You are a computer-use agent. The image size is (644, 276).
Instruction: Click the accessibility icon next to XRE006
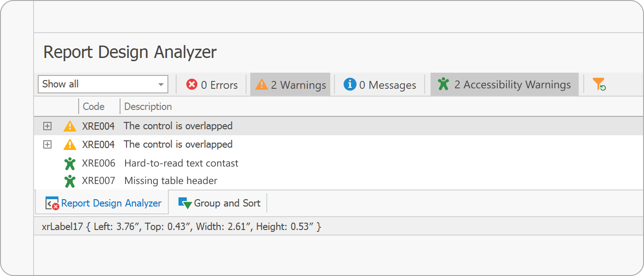click(x=70, y=163)
